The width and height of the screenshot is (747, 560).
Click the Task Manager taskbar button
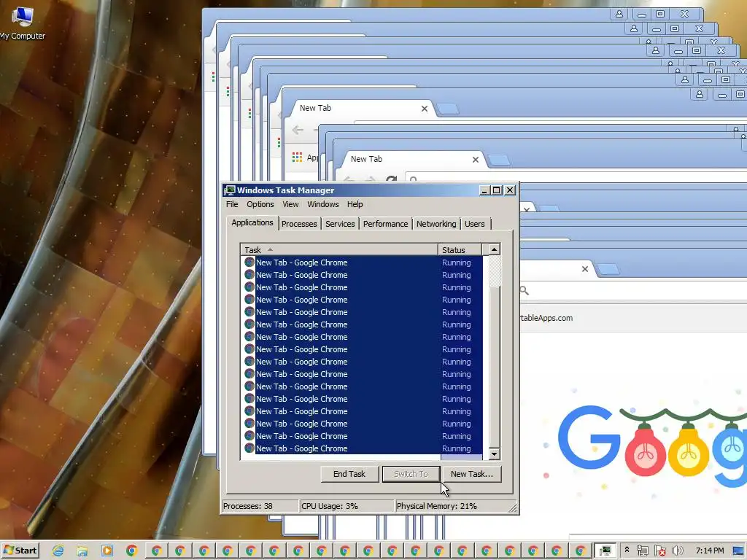(x=605, y=551)
